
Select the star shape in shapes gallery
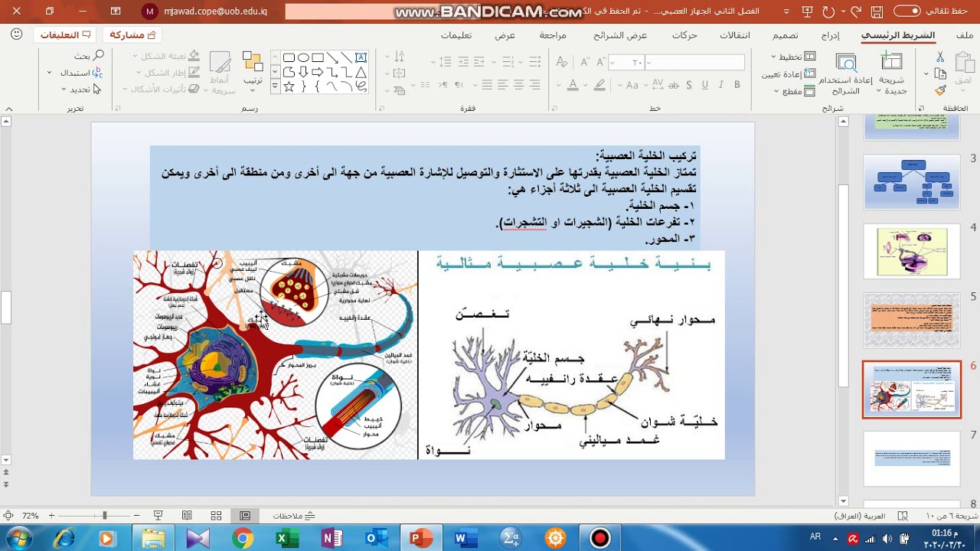[x=289, y=86]
